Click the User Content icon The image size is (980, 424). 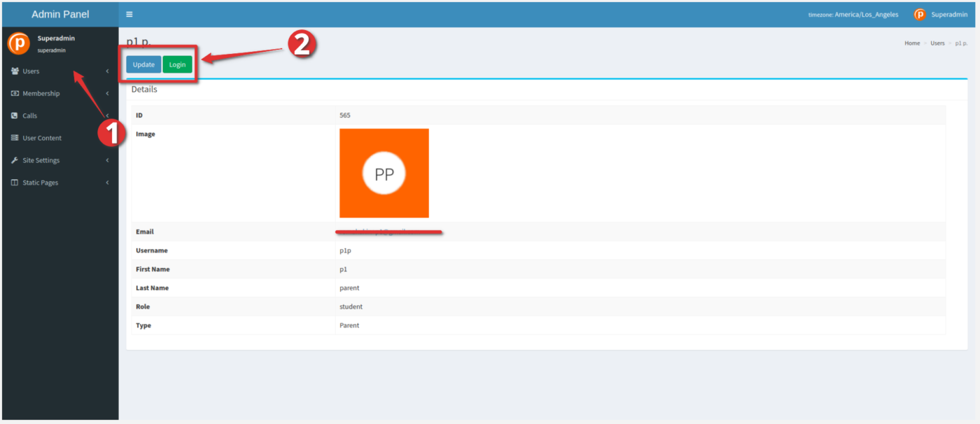pyautogui.click(x=14, y=138)
